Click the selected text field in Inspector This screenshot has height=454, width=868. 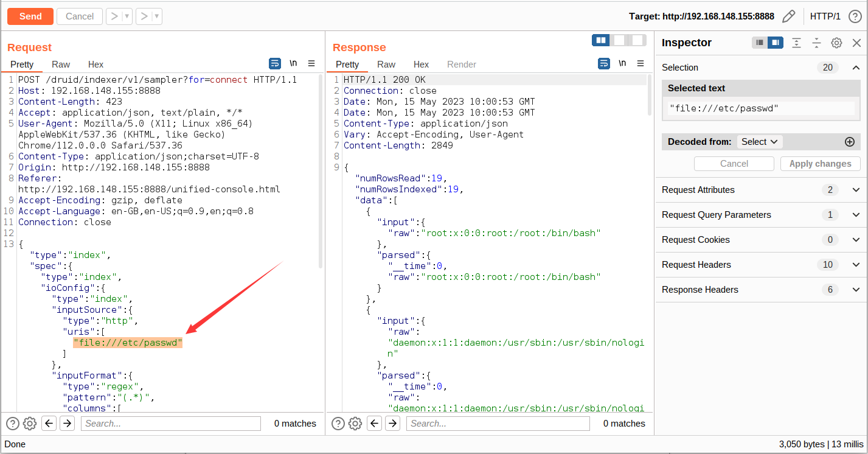[x=761, y=108]
